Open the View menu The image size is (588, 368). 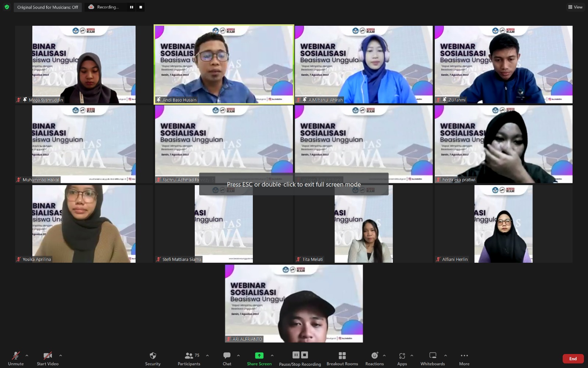pos(575,7)
